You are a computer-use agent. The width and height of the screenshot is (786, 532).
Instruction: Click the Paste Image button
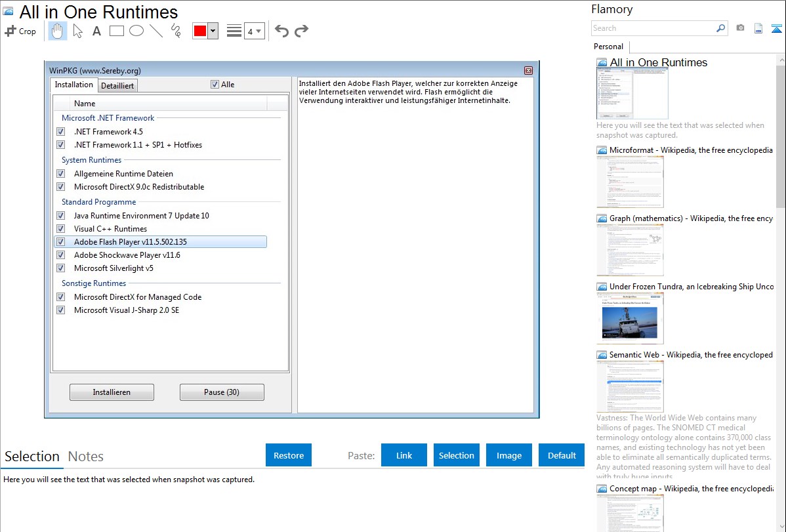(509, 455)
